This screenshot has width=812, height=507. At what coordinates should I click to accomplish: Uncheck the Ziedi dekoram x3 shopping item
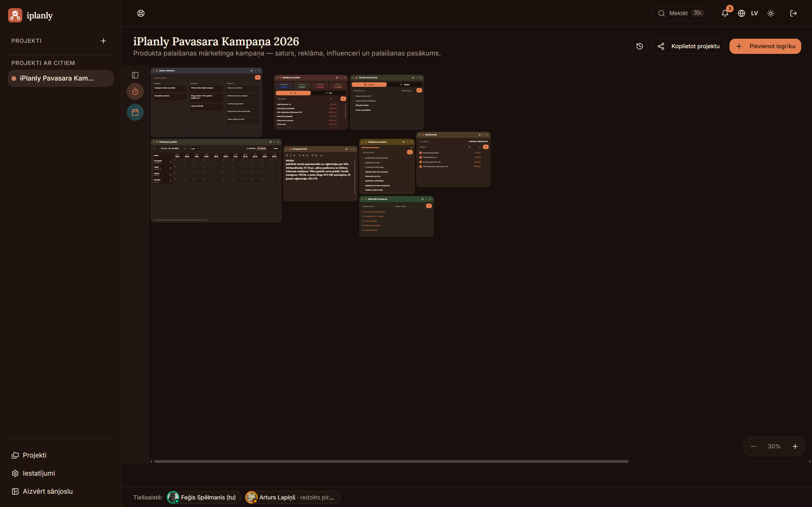[x=420, y=157]
